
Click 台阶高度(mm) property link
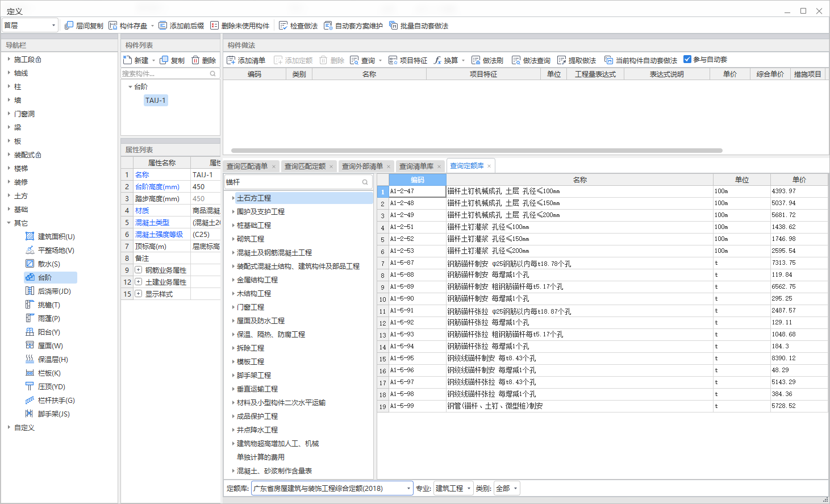[157, 187]
